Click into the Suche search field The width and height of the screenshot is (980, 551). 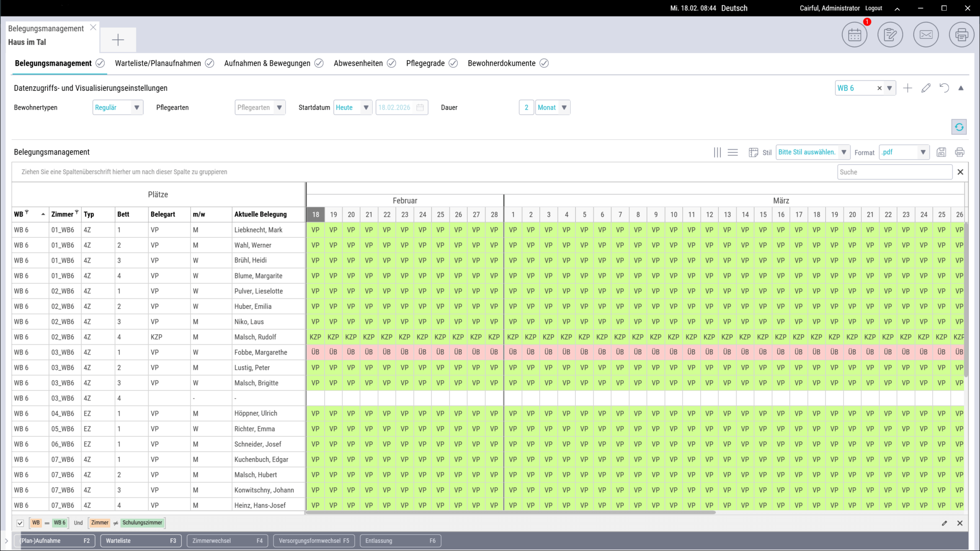(894, 172)
